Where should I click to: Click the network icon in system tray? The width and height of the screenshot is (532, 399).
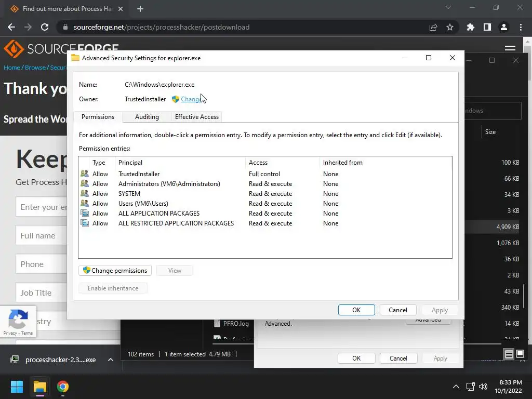[x=470, y=387]
